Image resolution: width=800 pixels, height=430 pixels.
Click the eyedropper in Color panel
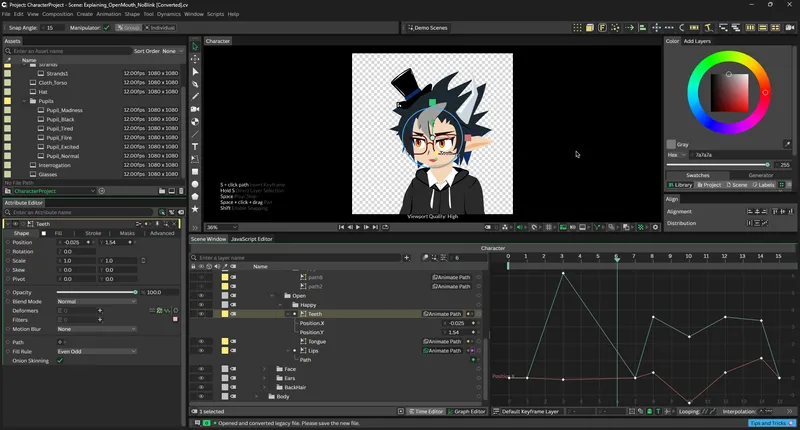787,144
